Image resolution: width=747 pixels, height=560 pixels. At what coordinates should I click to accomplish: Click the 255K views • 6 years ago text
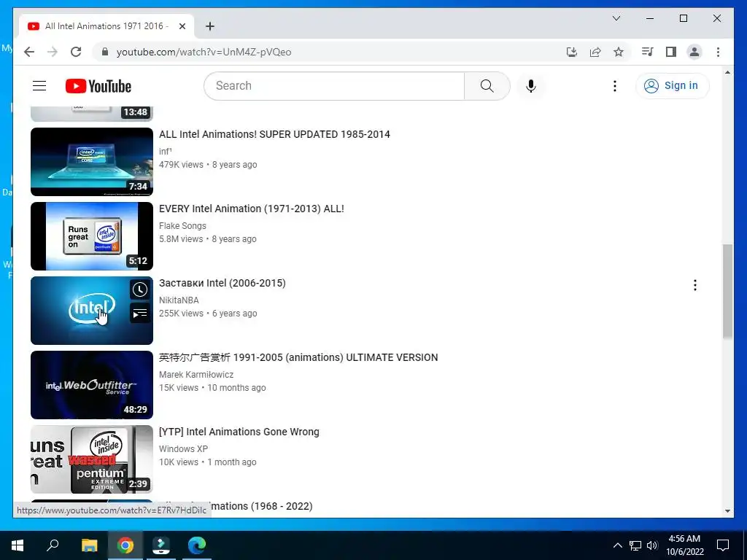[208, 313]
